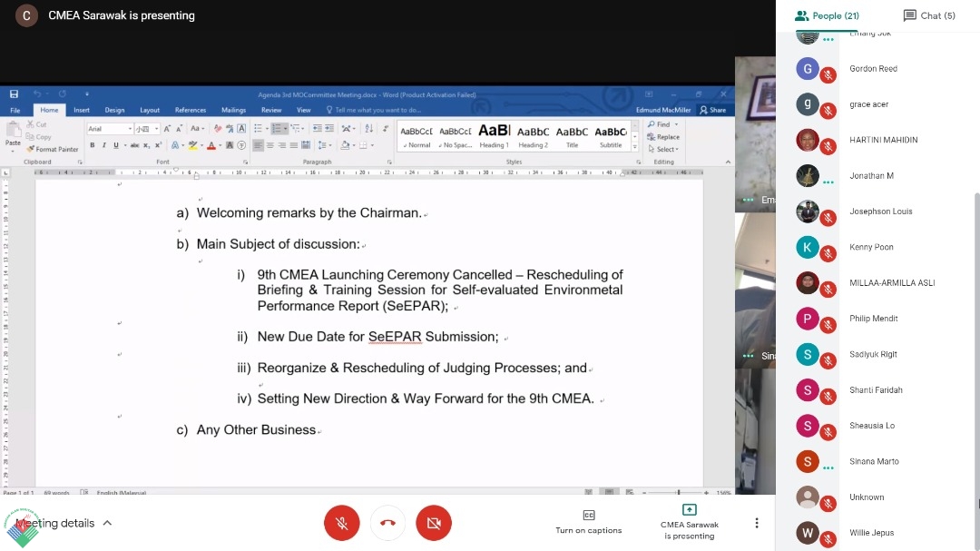
Task: Center-align the paragraph text
Action: click(x=270, y=145)
